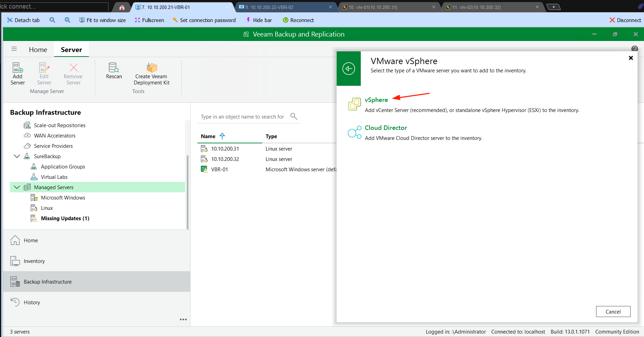Click the Cancel button

(613, 312)
